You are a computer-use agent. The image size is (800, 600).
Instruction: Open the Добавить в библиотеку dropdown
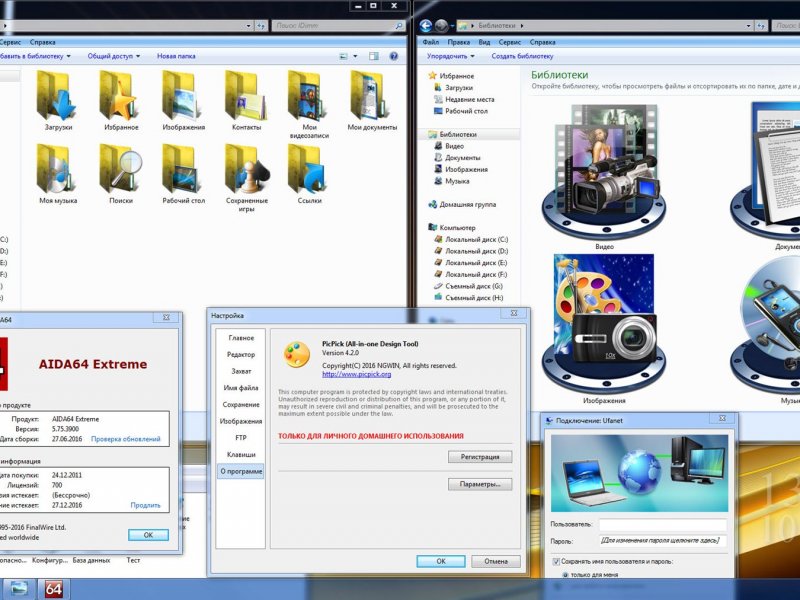(x=34, y=56)
